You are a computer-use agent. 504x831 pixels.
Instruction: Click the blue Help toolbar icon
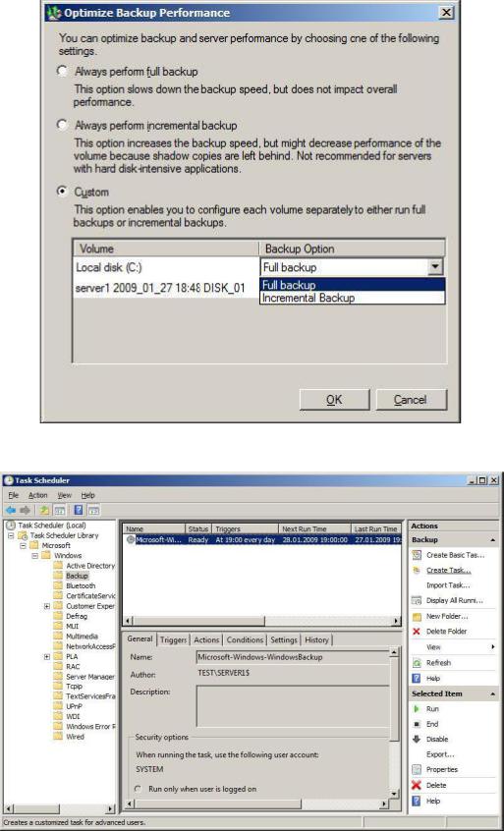[79, 510]
